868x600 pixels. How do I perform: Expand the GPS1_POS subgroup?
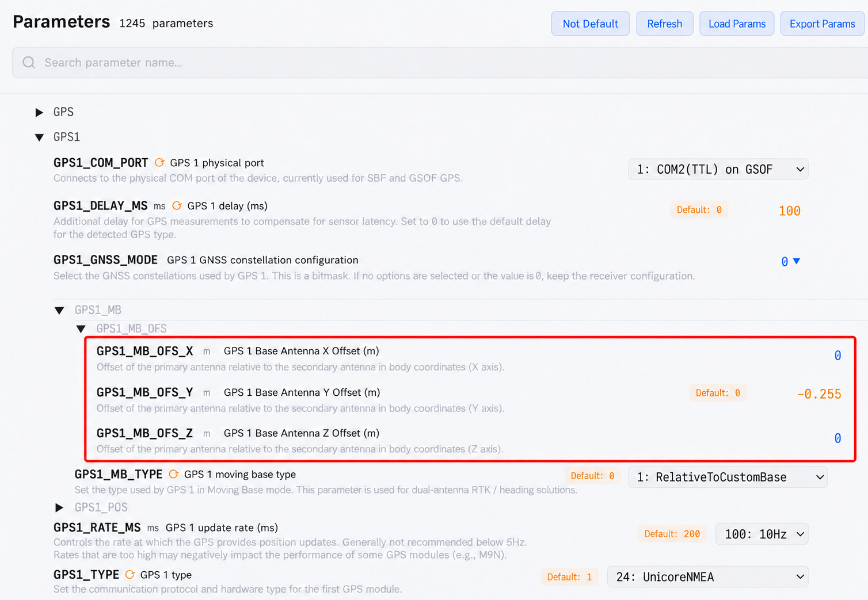coord(59,507)
